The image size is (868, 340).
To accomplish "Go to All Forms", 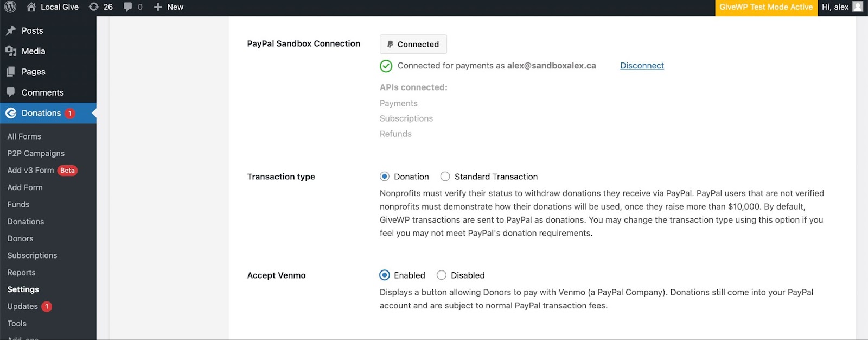I will [24, 136].
